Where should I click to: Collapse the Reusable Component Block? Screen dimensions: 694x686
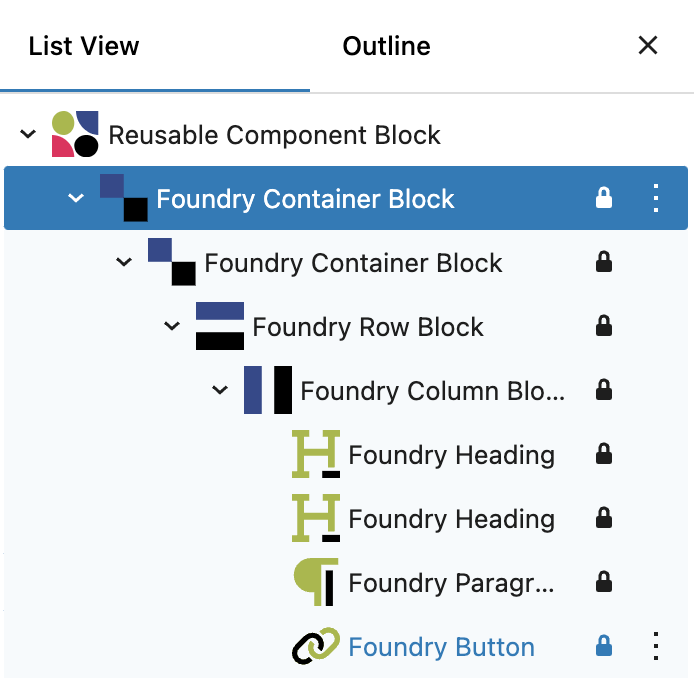coord(28,134)
